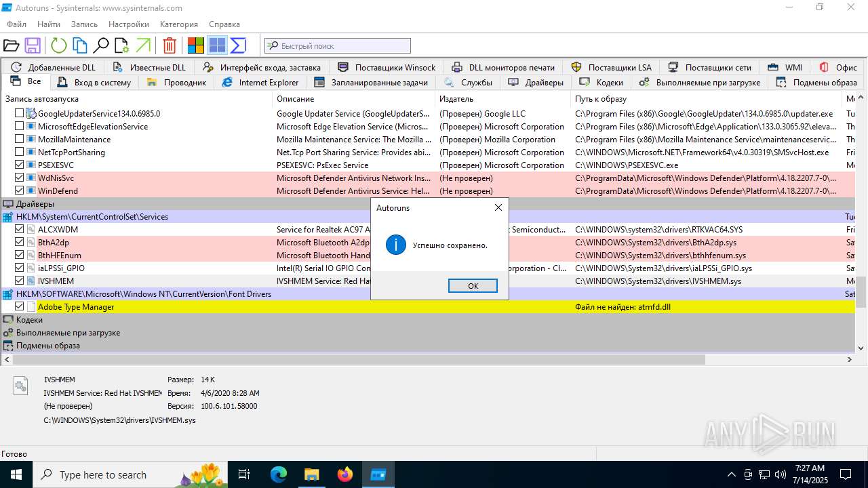This screenshot has width=868, height=488.
Task: Toggle hide Windows entries blue tiles icon
Action: point(217,45)
